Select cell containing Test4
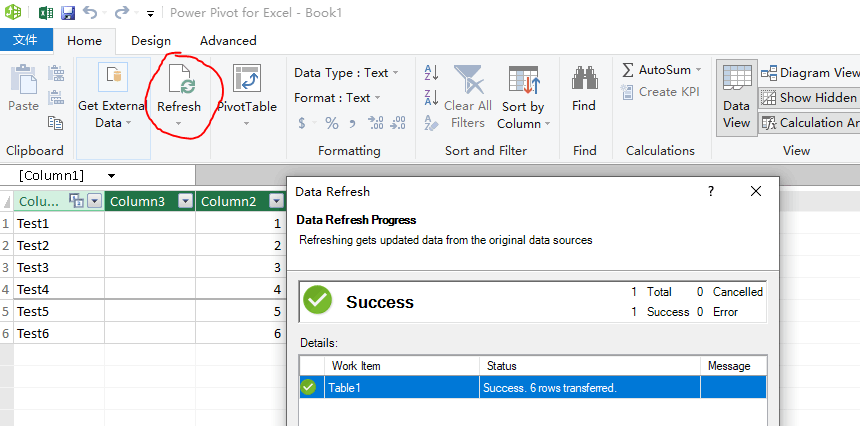860x426 pixels. 59,289
